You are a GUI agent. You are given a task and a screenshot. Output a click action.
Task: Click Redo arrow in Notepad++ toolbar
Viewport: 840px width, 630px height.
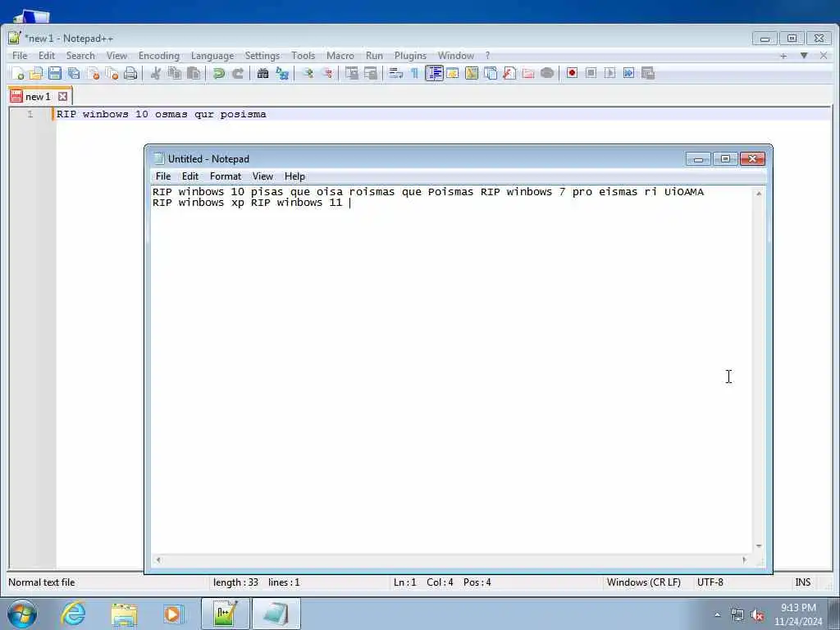click(x=238, y=73)
